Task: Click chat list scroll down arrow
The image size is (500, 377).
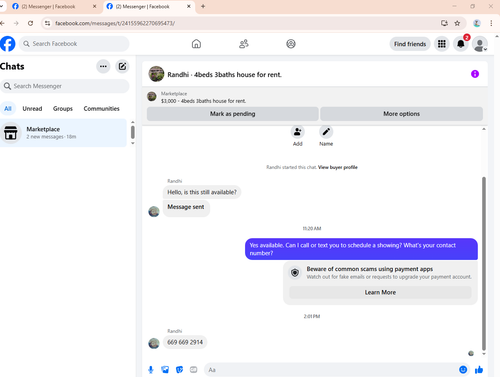Action: coord(132,143)
